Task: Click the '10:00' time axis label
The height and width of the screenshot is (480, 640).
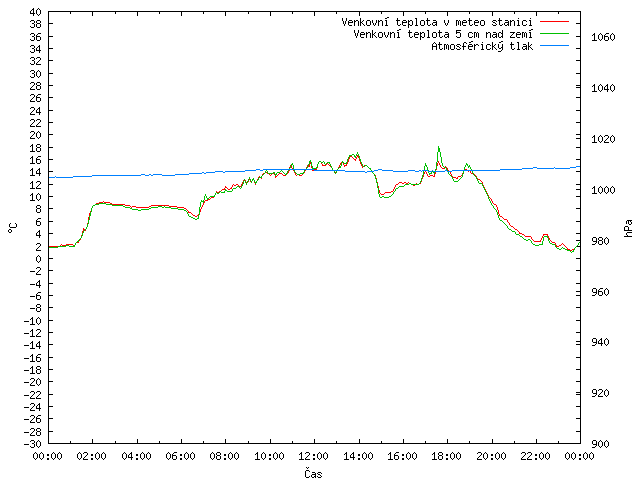Action: point(269,456)
